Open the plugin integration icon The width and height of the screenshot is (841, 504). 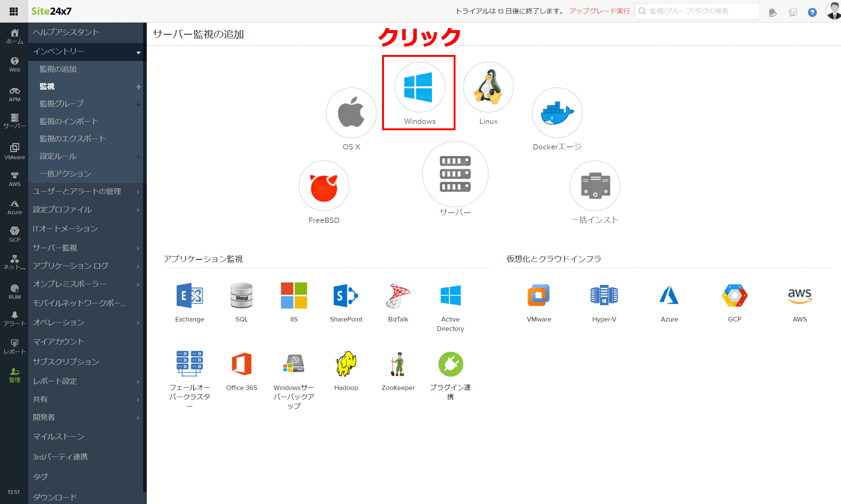(x=451, y=364)
